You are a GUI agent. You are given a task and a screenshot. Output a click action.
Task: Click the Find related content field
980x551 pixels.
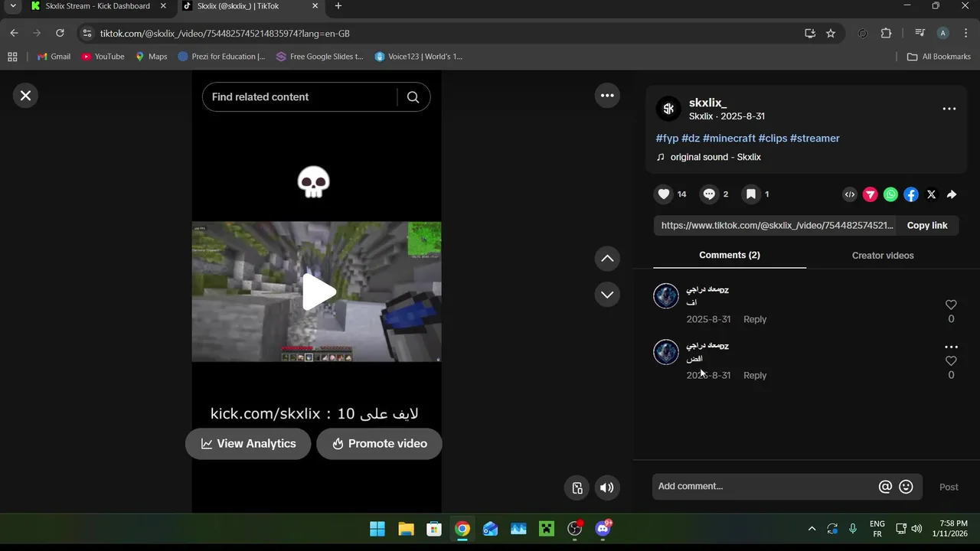click(300, 97)
